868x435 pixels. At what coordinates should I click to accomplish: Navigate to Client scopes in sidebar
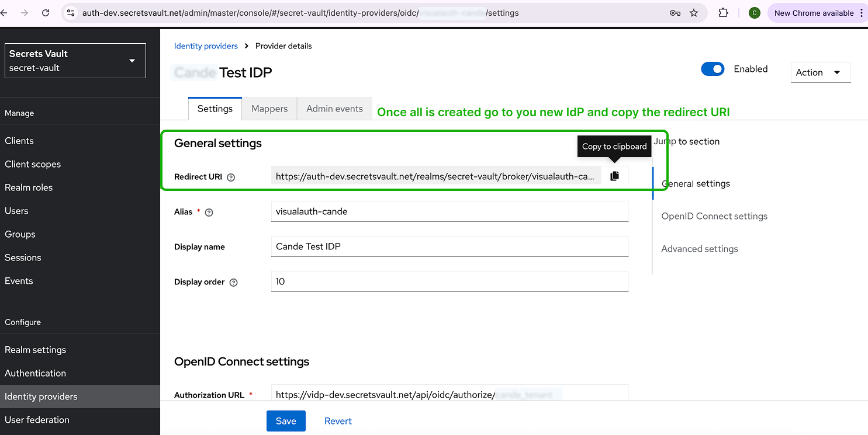click(33, 164)
